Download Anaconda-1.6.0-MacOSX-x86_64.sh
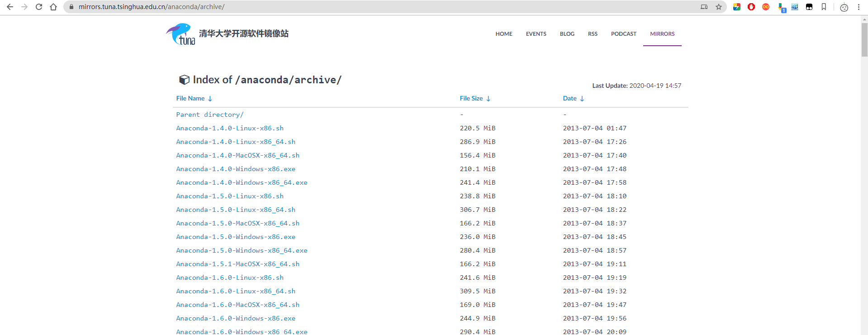This screenshot has width=868, height=335. click(238, 305)
